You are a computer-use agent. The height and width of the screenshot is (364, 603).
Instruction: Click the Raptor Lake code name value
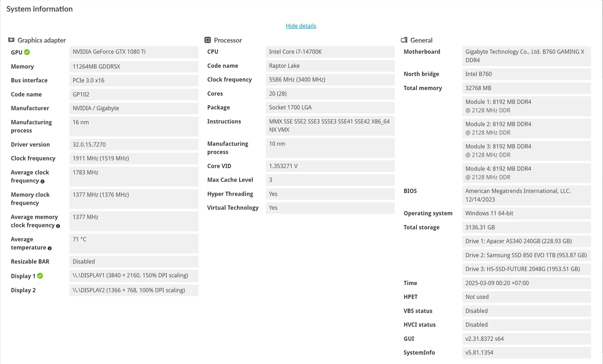[330, 66]
